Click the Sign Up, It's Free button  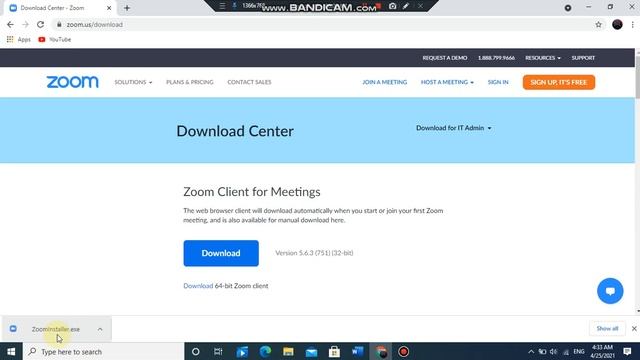(559, 82)
